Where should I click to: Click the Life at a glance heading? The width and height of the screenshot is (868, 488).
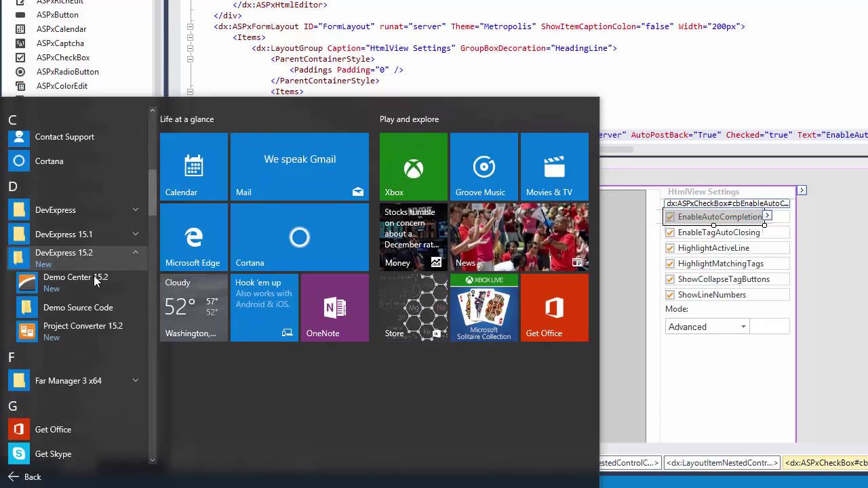coord(187,119)
